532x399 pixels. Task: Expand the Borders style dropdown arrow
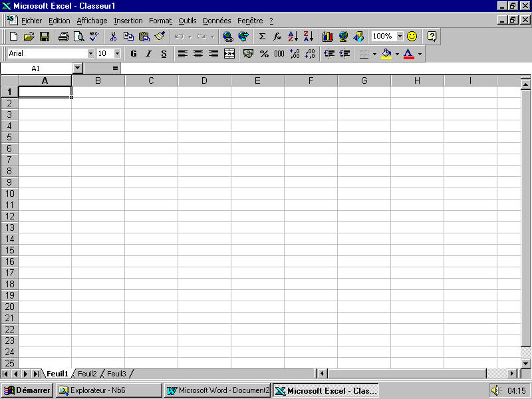click(374, 54)
